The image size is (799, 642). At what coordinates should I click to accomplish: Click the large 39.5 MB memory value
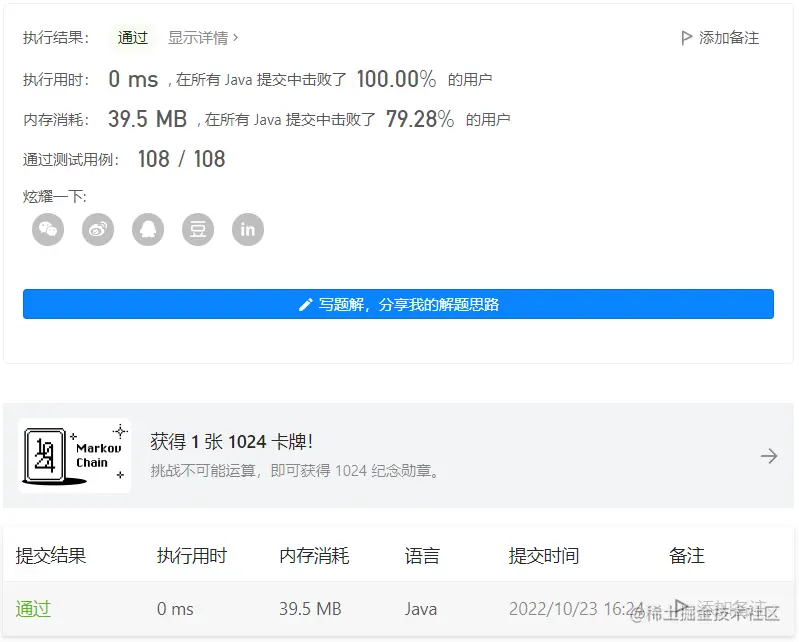pos(147,119)
